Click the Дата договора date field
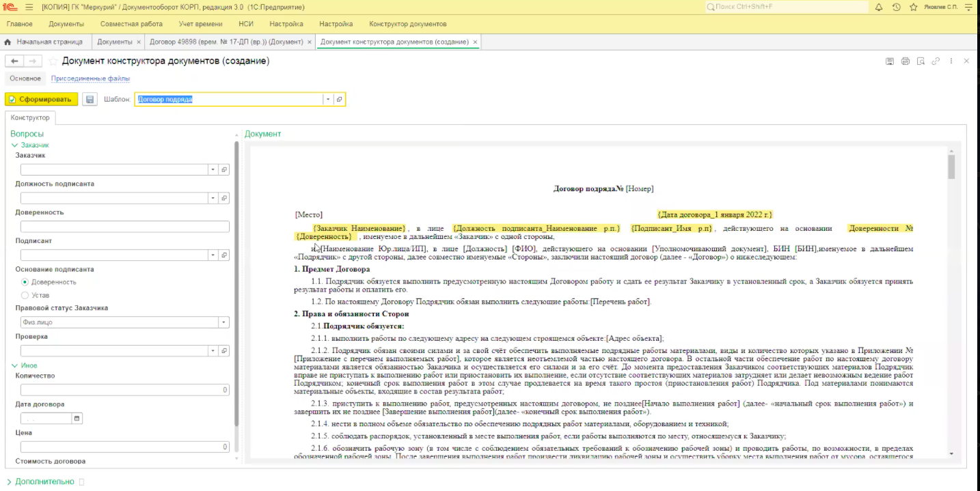The image size is (980, 491). pos(46,418)
